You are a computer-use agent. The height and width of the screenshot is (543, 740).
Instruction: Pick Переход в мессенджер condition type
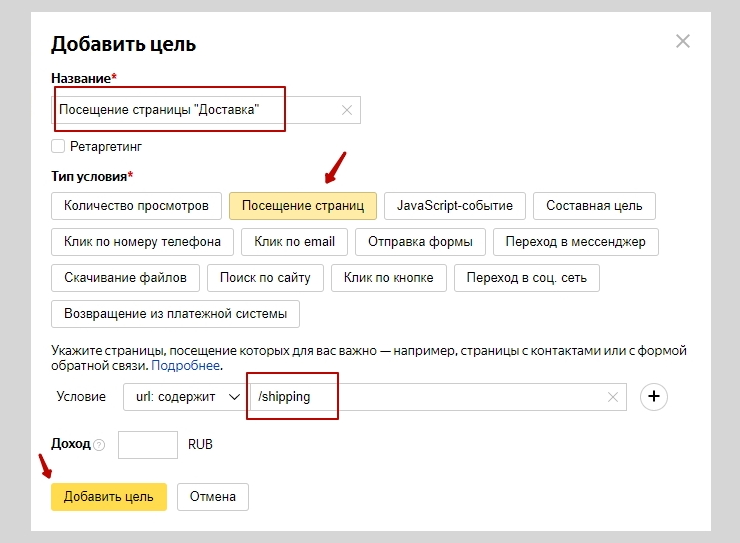575,242
